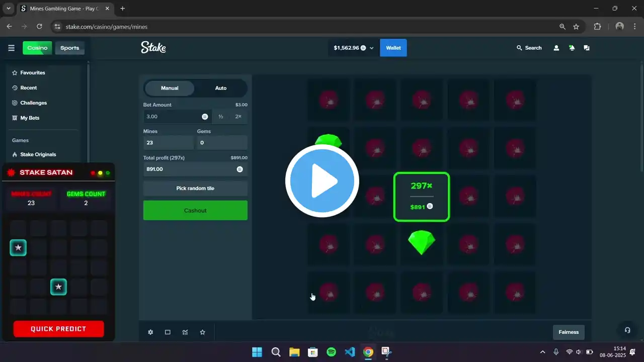Image resolution: width=644 pixels, height=362 pixels.
Task: Open the Wallet
Action: point(393,48)
